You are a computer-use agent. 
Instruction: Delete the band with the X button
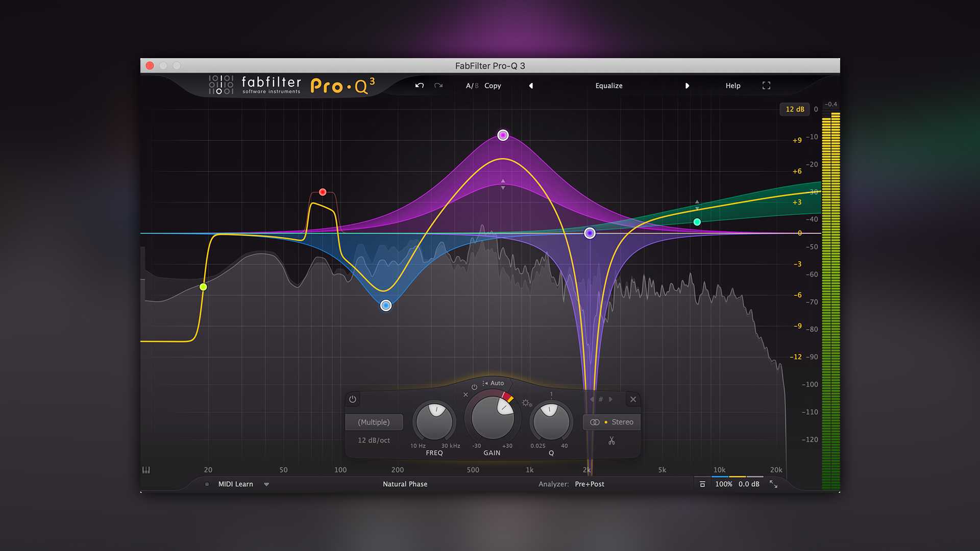coord(633,399)
